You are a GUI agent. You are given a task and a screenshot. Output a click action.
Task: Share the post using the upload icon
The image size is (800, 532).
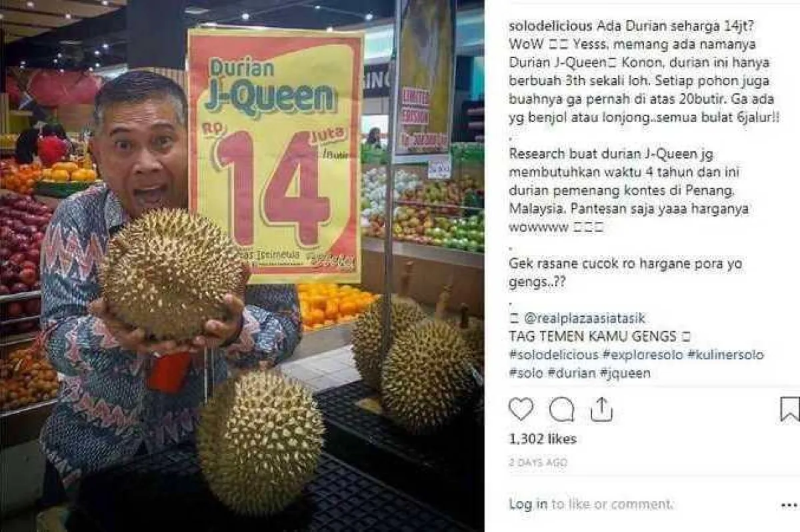(601, 409)
